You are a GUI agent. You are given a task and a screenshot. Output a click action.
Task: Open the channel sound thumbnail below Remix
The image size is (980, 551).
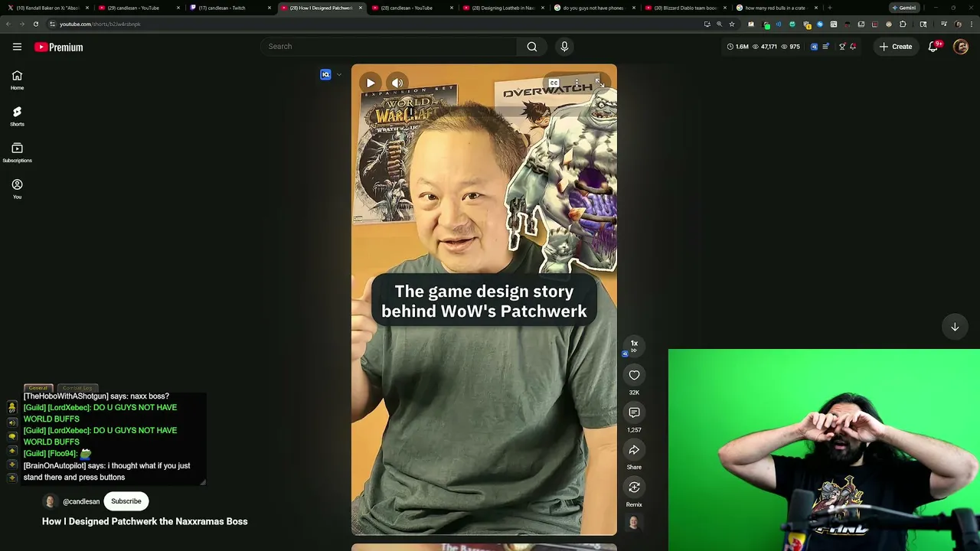click(634, 523)
